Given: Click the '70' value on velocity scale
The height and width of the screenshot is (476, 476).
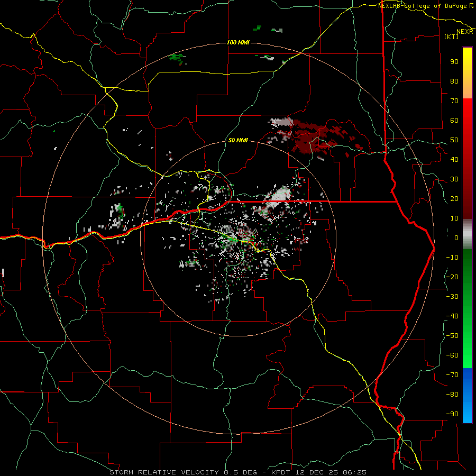Looking at the screenshot, I should 454,101.
